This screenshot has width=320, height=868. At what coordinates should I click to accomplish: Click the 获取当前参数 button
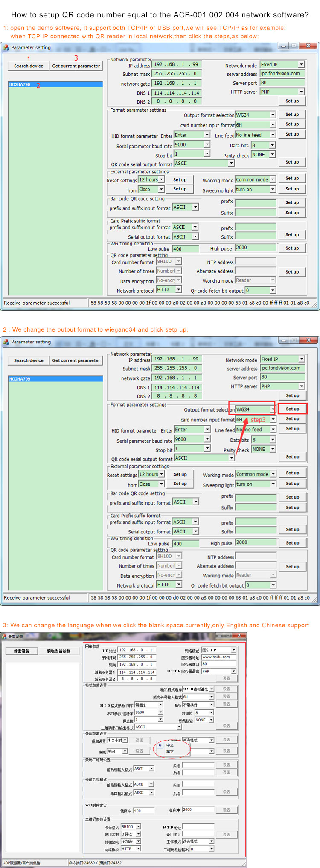59,651
